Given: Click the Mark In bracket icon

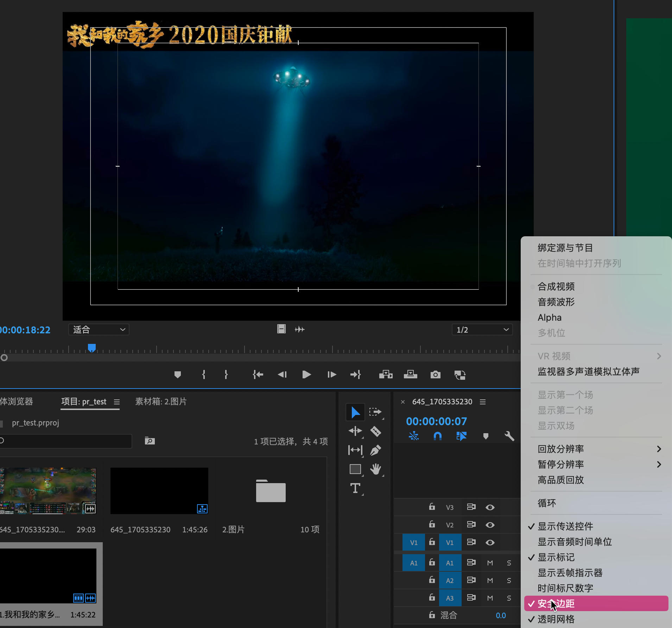Looking at the screenshot, I should pos(204,375).
